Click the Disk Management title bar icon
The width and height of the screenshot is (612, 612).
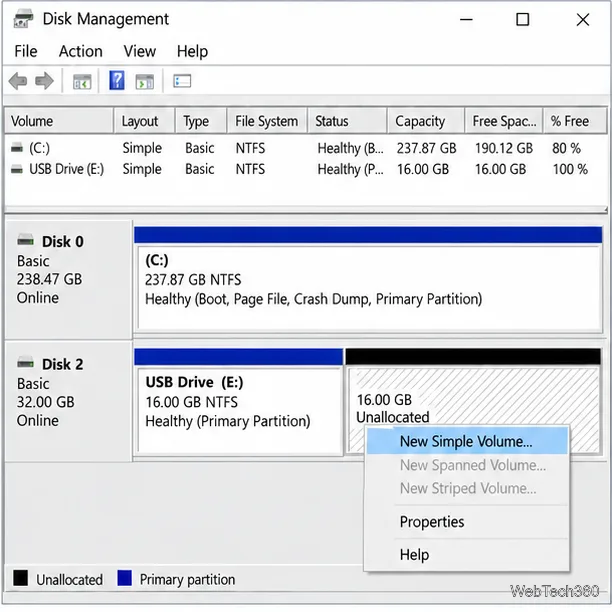point(23,19)
